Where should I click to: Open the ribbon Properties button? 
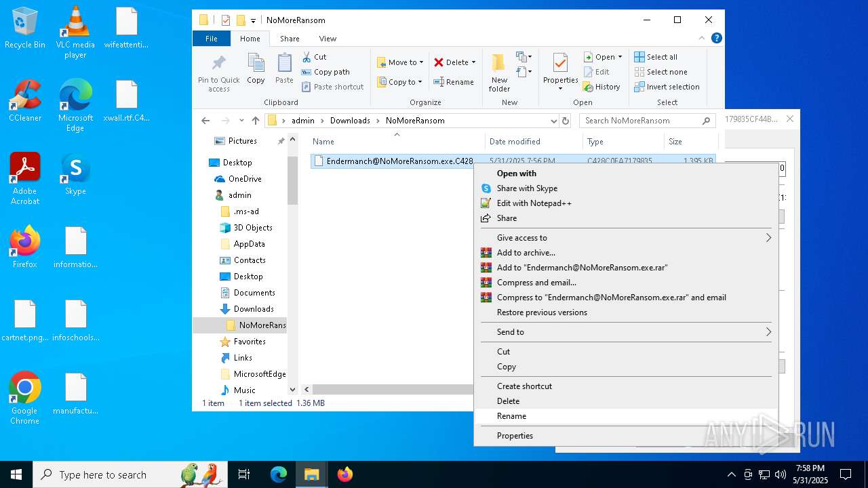click(560, 73)
